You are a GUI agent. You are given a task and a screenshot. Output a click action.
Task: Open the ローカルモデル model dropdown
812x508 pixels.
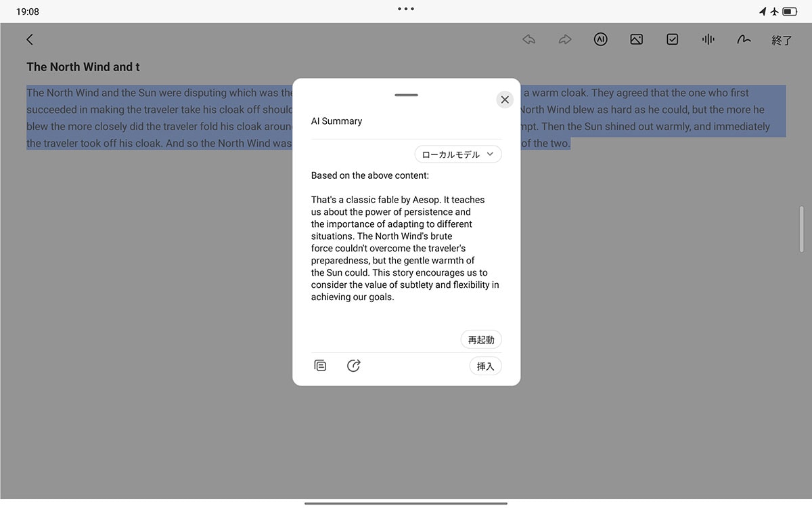(x=458, y=154)
